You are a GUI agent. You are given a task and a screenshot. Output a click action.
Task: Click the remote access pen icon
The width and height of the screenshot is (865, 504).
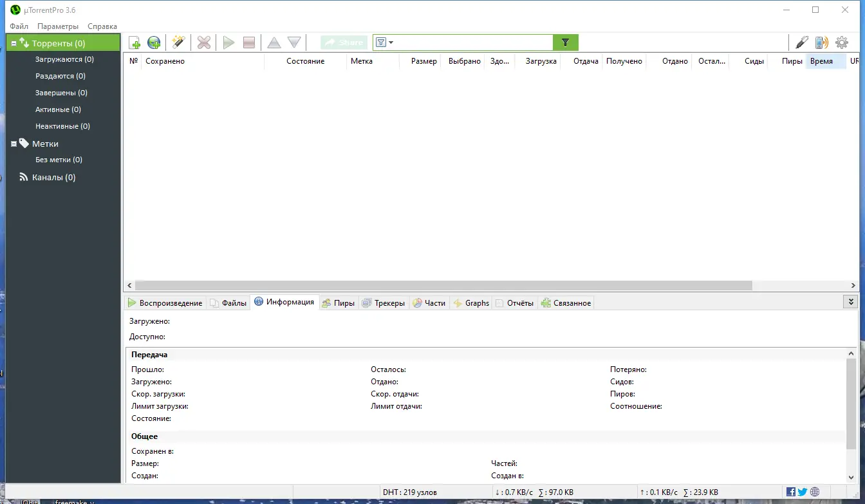[802, 42]
